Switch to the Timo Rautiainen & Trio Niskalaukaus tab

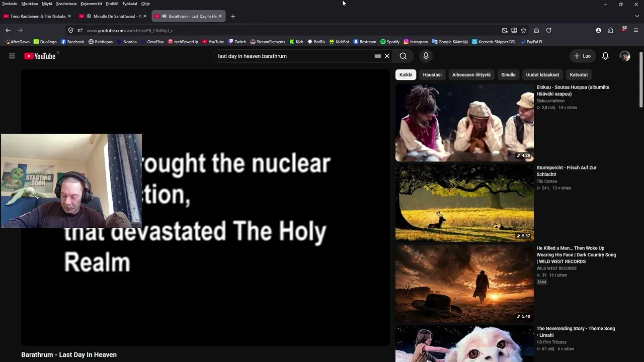[x=38, y=16]
